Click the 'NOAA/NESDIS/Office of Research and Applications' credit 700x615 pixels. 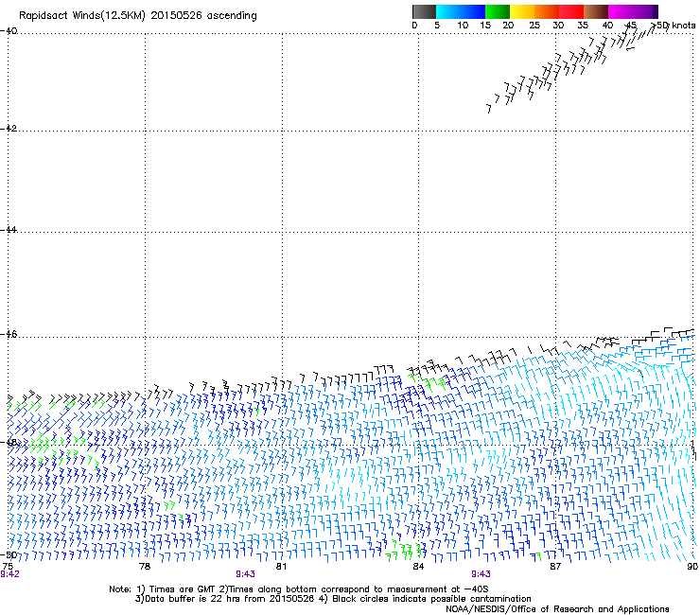[557, 609]
